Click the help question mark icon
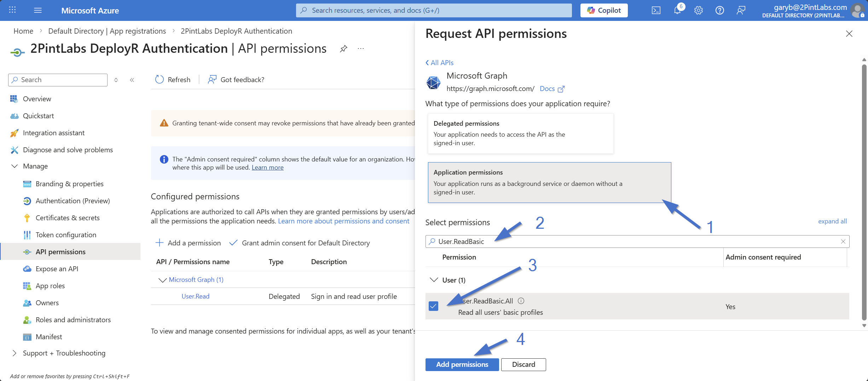The image size is (868, 381). [x=719, y=10]
